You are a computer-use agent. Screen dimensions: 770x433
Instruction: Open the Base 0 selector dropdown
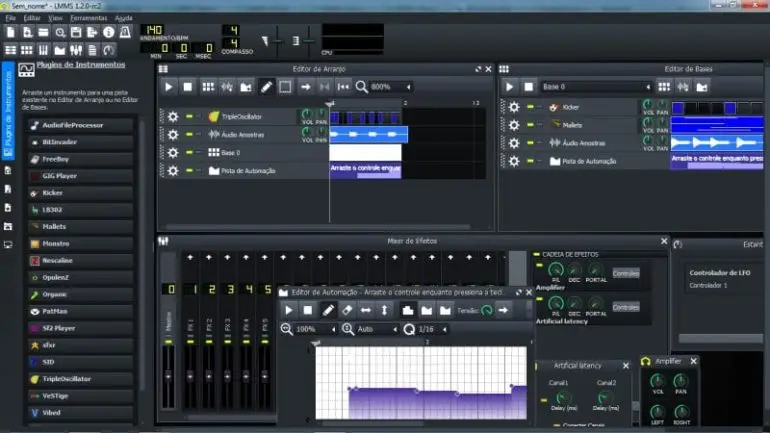[x=648, y=87]
